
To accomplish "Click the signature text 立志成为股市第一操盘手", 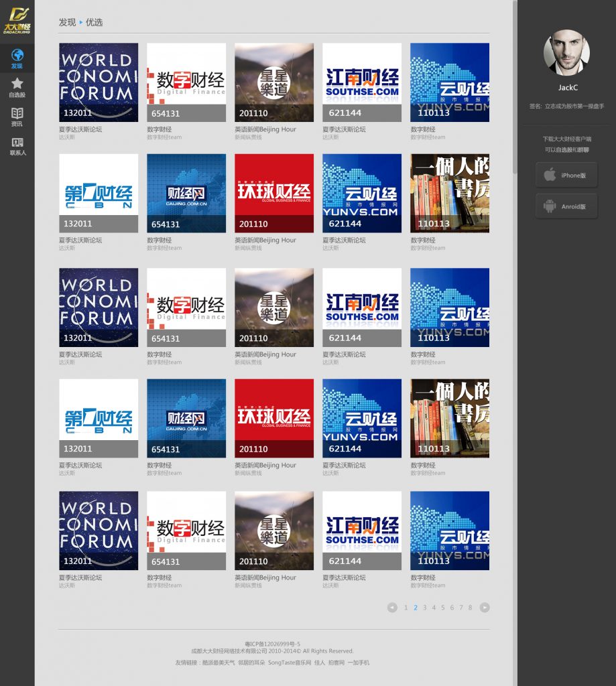I will (x=574, y=106).
